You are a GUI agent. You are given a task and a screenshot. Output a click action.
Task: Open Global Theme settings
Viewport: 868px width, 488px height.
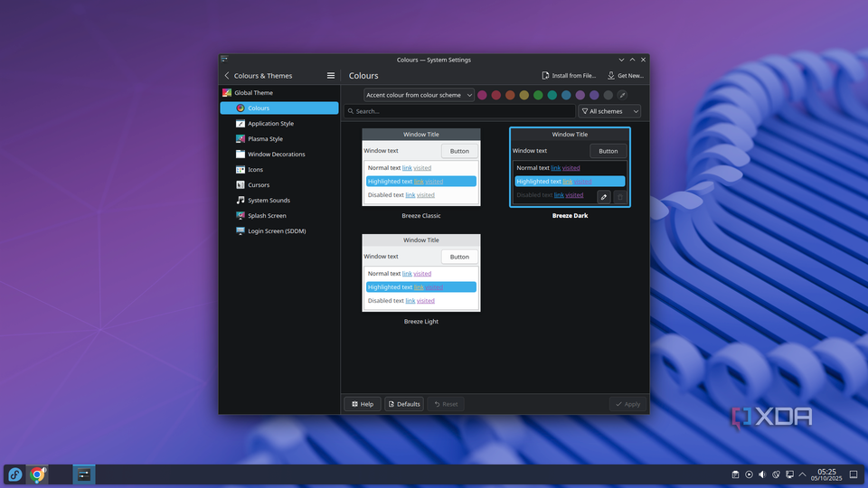tap(279, 93)
